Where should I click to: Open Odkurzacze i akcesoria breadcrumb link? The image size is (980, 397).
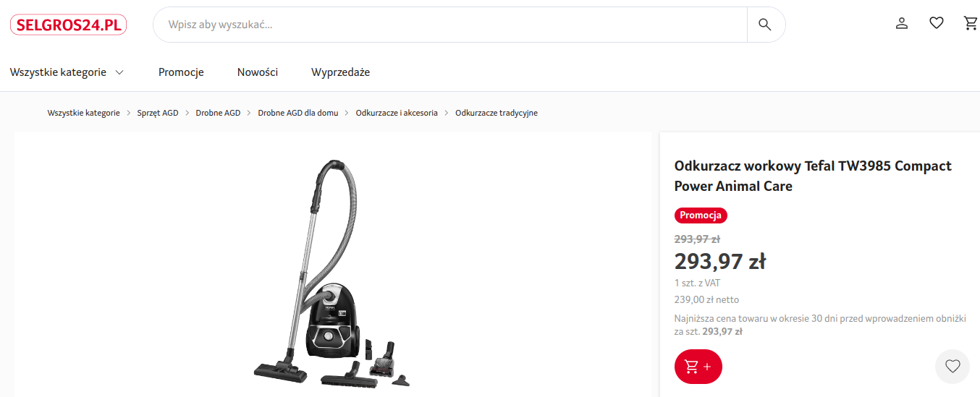pyautogui.click(x=397, y=113)
